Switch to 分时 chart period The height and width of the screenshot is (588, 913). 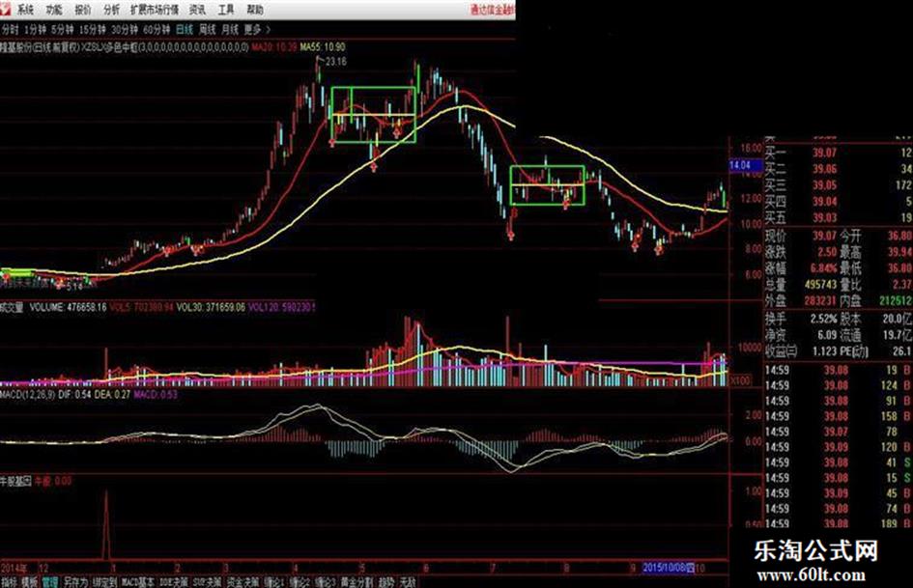coord(10,29)
